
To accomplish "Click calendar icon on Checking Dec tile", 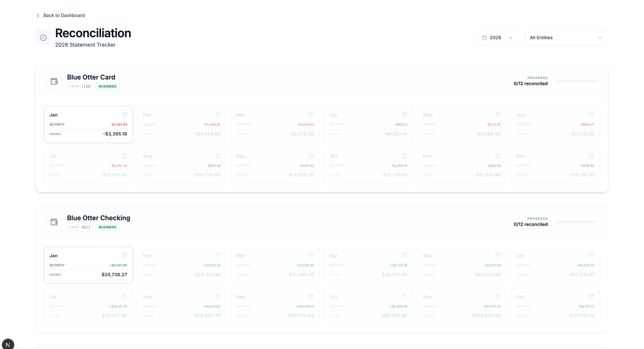I will tap(591, 296).
